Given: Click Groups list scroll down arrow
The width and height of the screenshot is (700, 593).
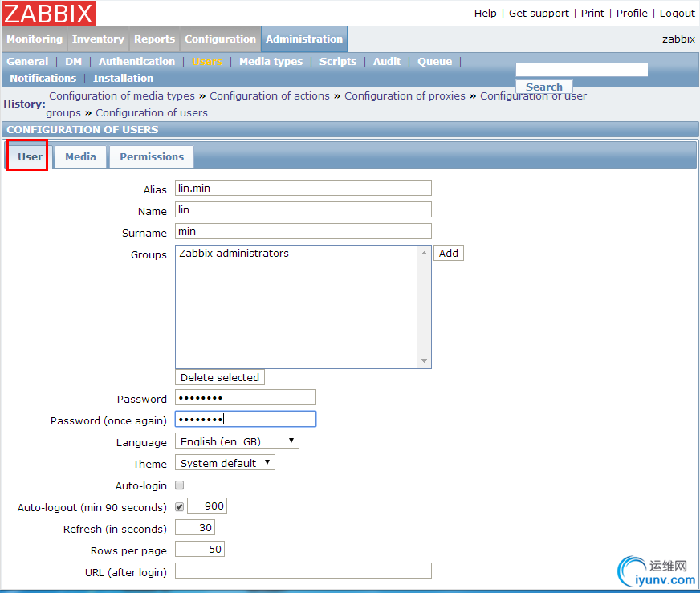Looking at the screenshot, I should tap(424, 361).
